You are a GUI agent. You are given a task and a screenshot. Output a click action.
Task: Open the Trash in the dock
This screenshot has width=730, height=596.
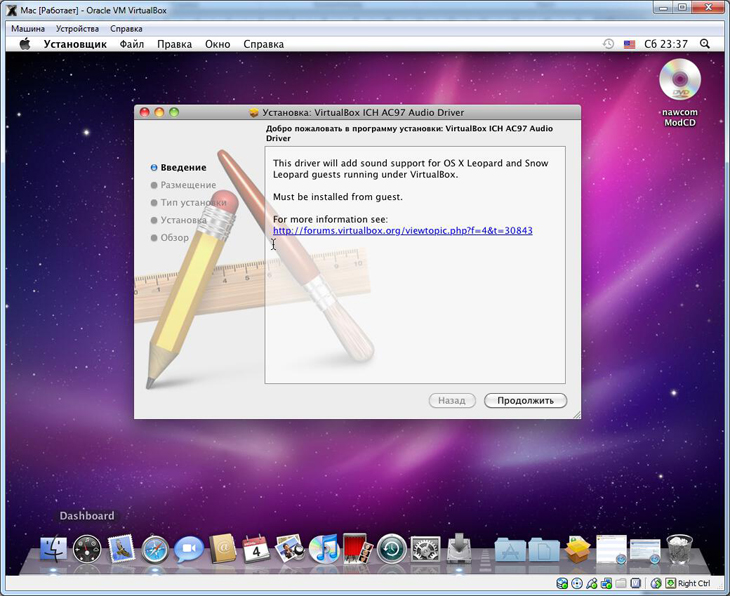click(680, 549)
